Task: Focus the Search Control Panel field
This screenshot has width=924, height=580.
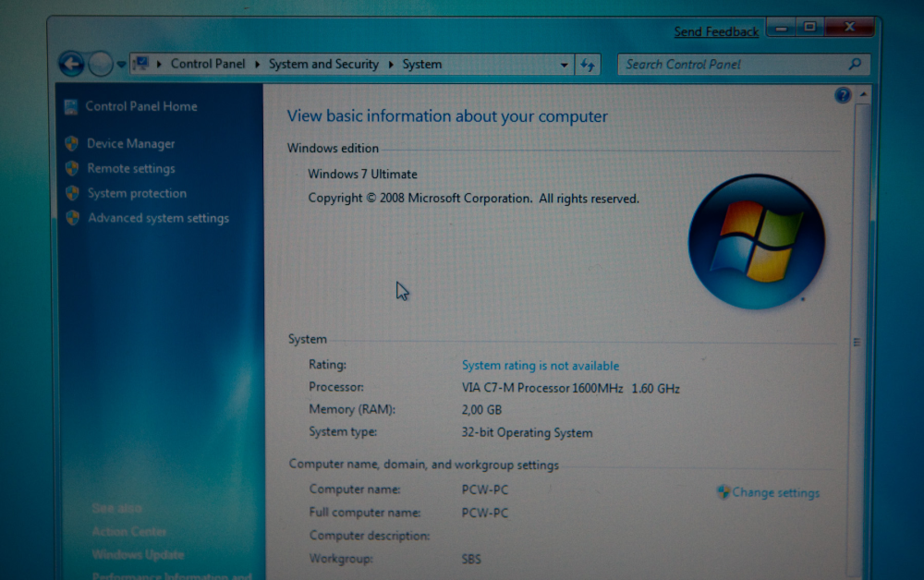Action: 744,64
